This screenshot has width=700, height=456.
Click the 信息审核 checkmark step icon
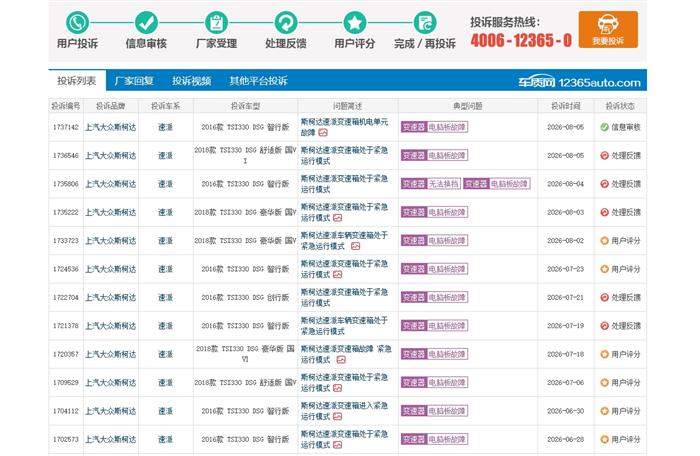(x=146, y=22)
